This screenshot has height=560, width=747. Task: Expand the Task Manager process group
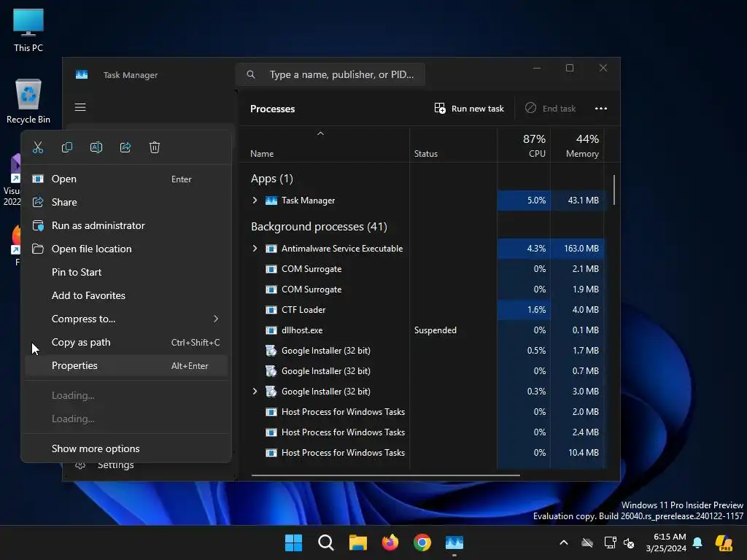255,201
